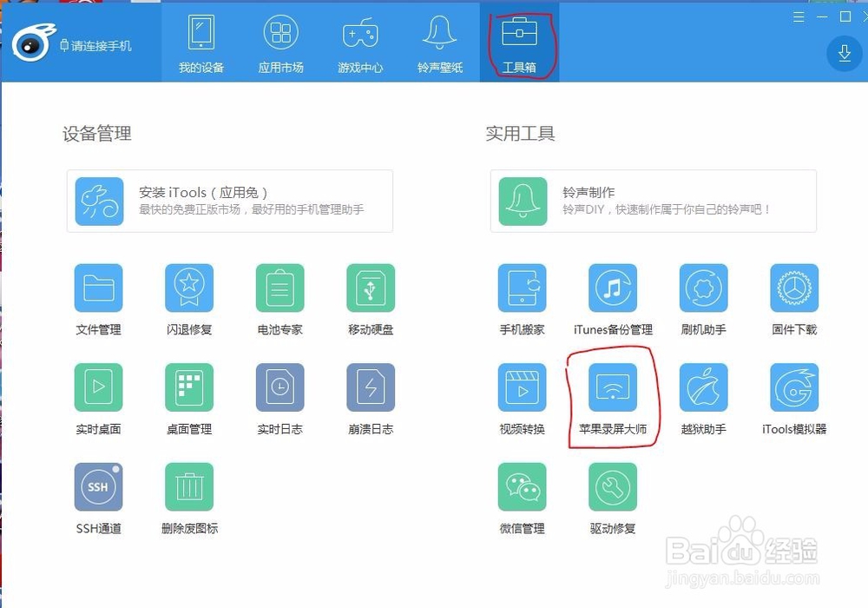Open the 铃声制作 ringtone maker banner
The height and width of the screenshot is (608, 868).
(653, 201)
